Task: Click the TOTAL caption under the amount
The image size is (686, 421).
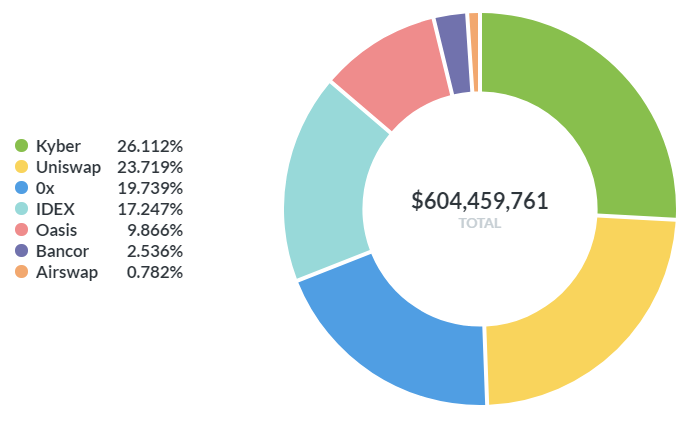Action: 480,223
